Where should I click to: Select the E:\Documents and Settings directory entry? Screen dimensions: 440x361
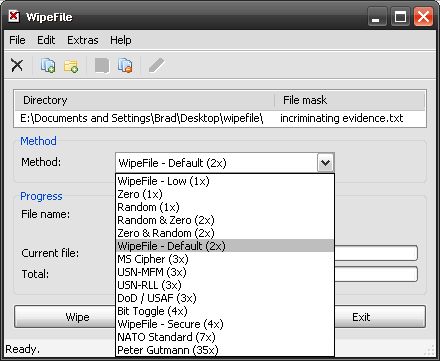coord(142,118)
